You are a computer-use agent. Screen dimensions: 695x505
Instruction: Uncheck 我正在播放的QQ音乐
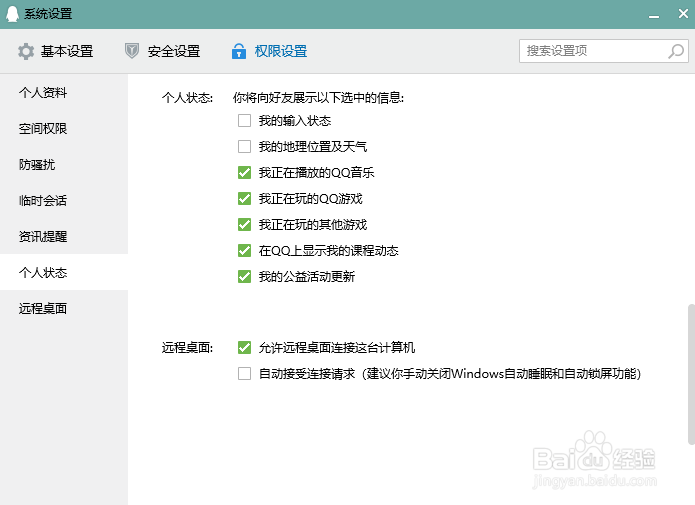pyautogui.click(x=244, y=172)
